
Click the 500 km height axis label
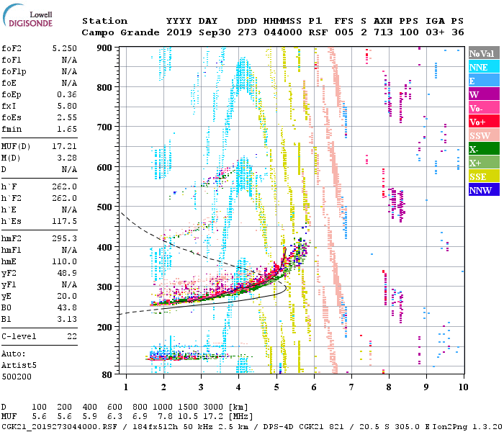(x=104, y=207)
